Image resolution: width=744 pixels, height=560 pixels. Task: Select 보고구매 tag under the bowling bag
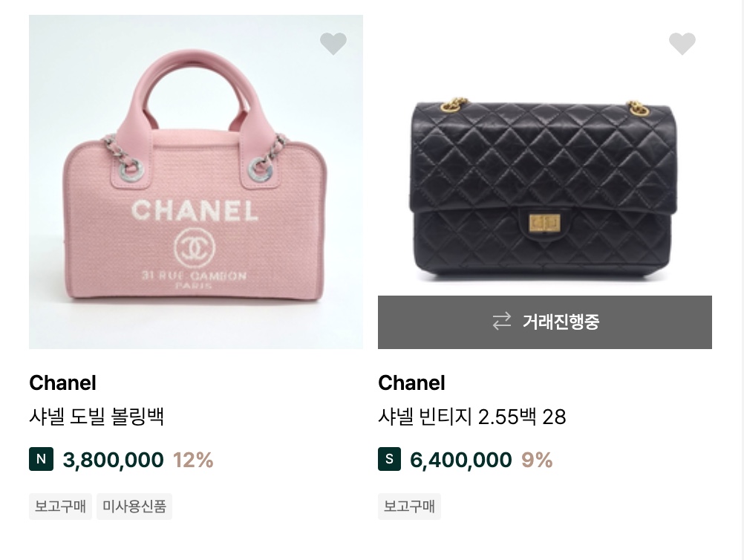click(61, 507)
